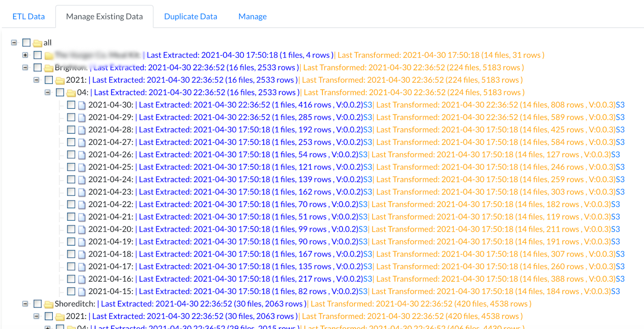Click the folder icon next to 'all'
The width and height of the screenshot is (644, 329).
[x=38, y=43]
